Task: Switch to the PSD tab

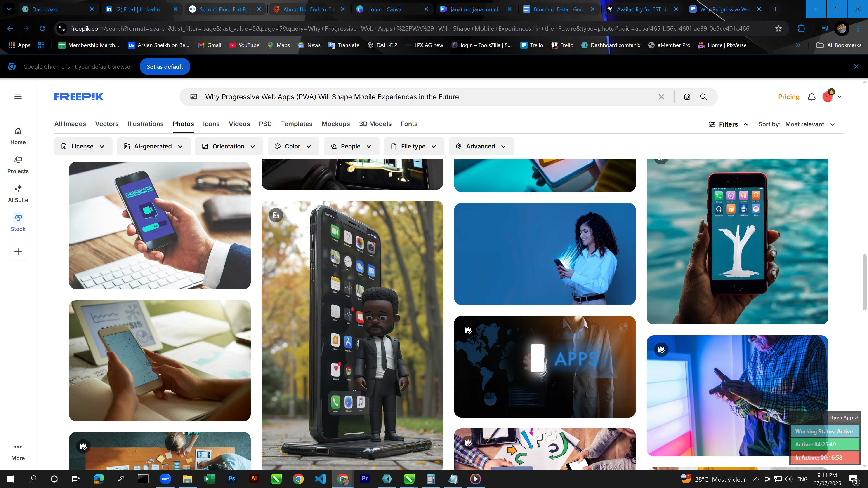Action: point(265,124)
